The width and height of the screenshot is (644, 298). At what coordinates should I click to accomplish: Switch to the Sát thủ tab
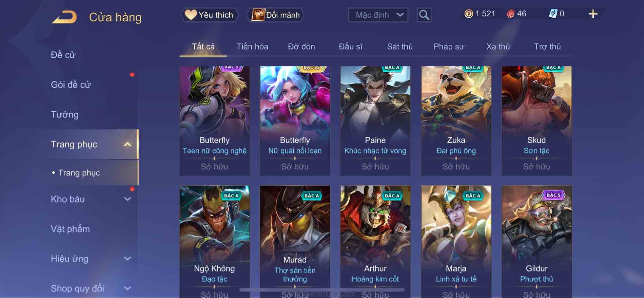(x=400, y=46)
